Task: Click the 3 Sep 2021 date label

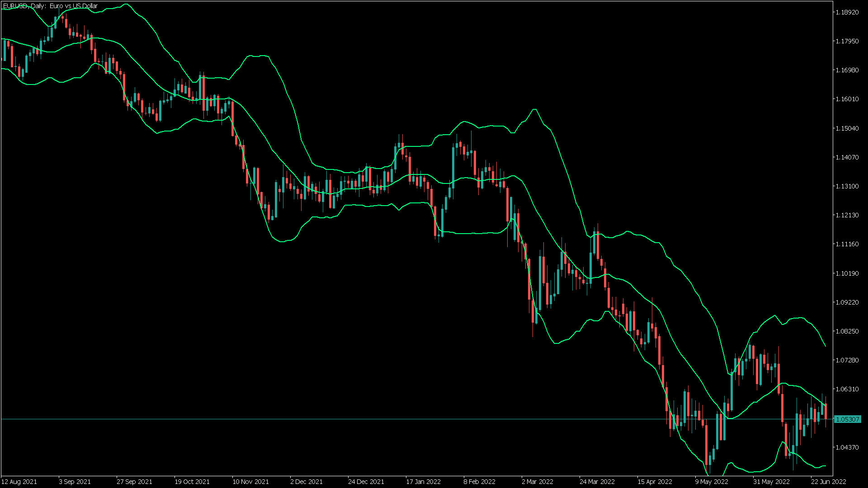Action: point(75,482)
